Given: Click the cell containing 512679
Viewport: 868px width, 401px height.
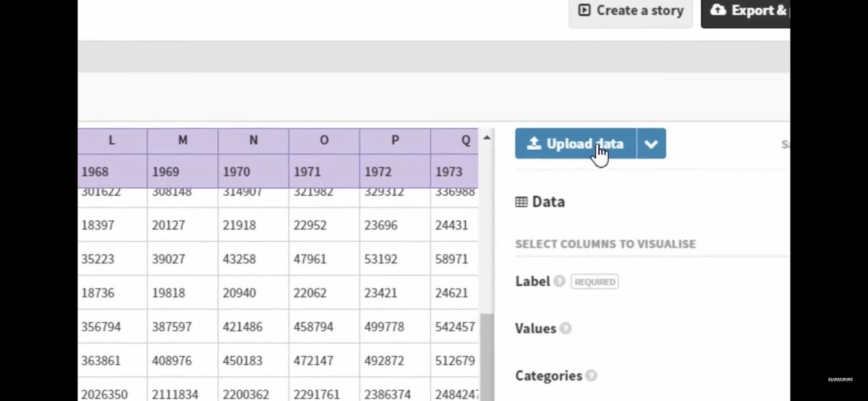Looking at the screenshot, I should tap(455, 360).
